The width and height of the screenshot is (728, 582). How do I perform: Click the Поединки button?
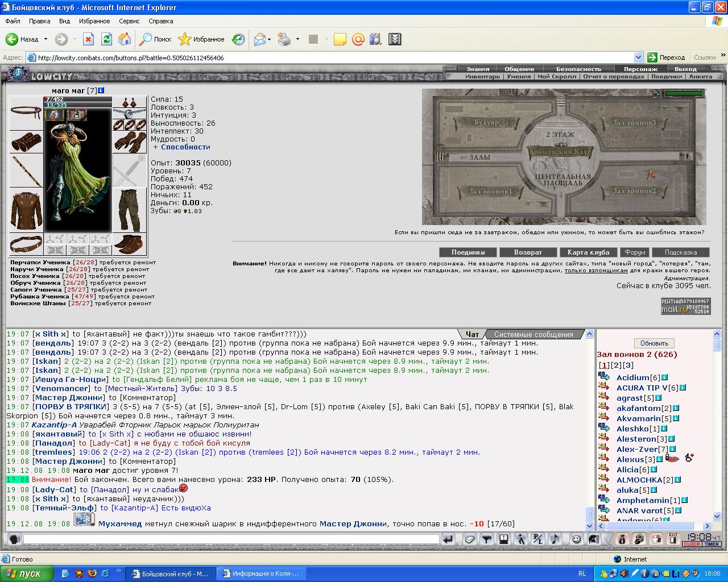pos(468,252)
